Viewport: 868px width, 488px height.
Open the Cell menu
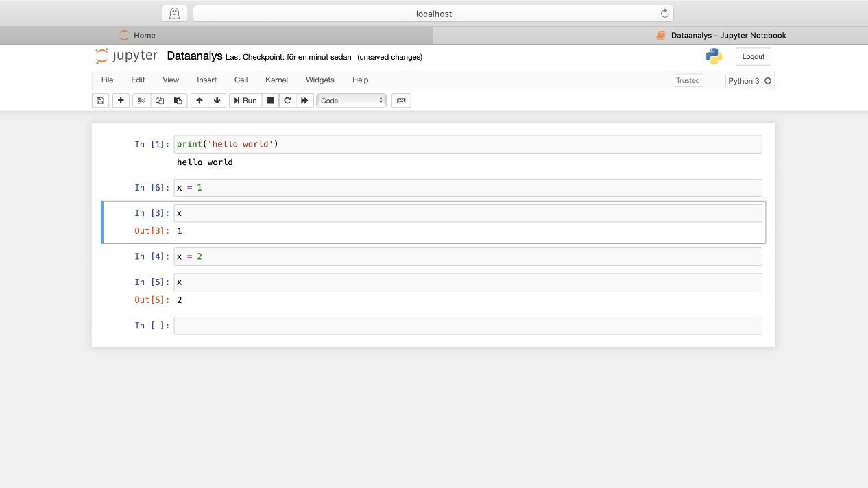pyautogui.click(x=241, y=80)
